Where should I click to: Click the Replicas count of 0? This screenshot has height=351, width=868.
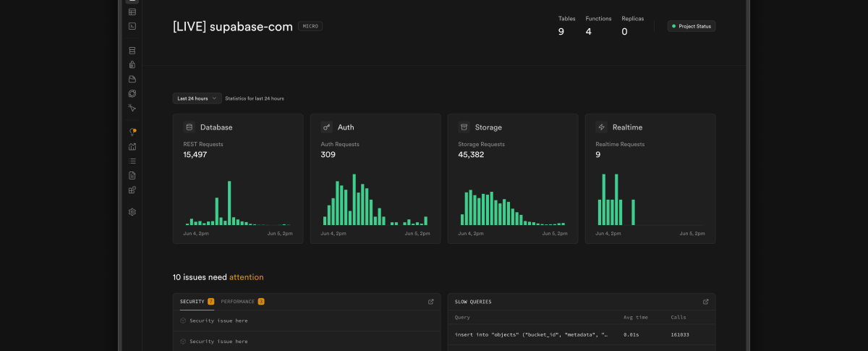pyautogui.click(x=624, y=31)
